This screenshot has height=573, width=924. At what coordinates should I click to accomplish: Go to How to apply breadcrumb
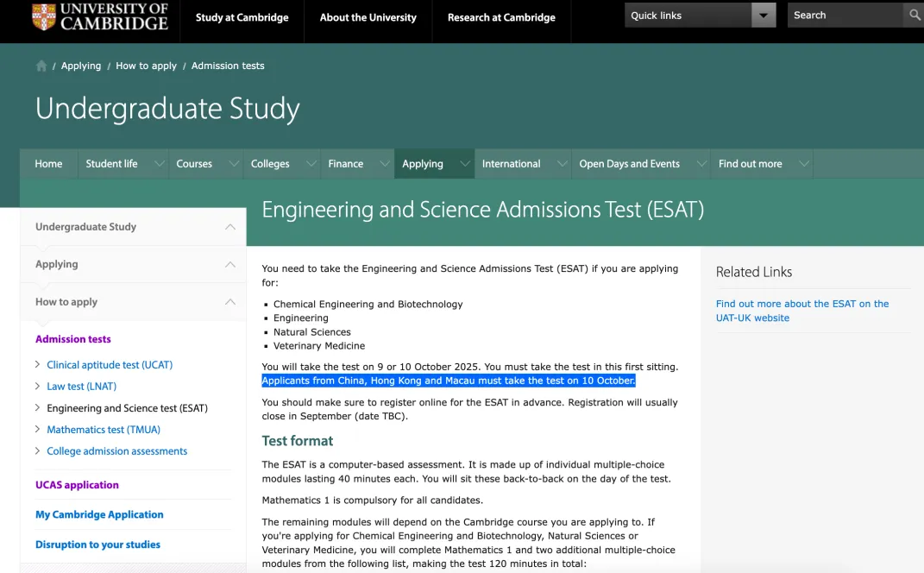[146, 66]
